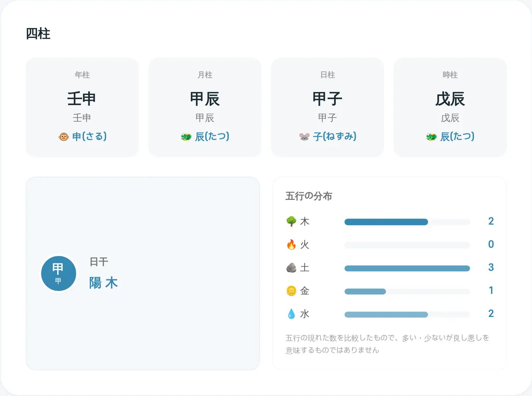Viewport: 532px width, 396px height.
Task: Click the 五行の分布 heading
Action: (309, 196)
